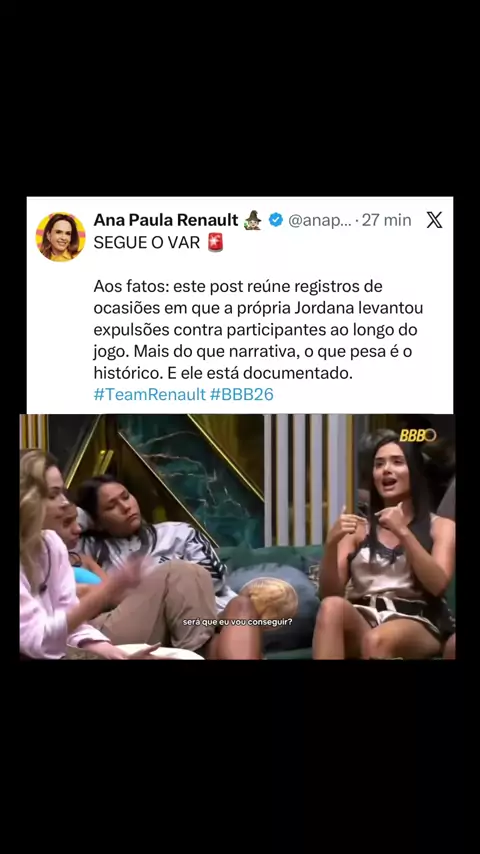This screenshot has height=854, width=480.
Task: Play the embedded tweet video
Action: pos(238,536)
